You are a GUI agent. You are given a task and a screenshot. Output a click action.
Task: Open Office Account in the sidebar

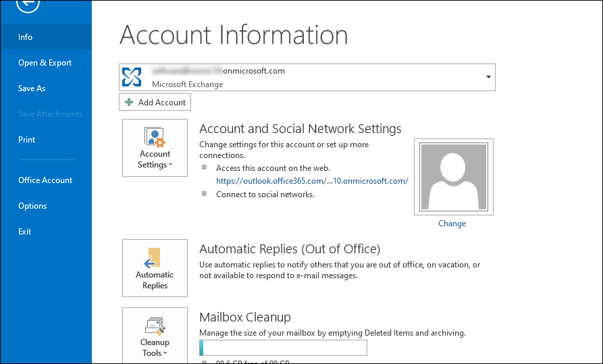tap(46, 180)
